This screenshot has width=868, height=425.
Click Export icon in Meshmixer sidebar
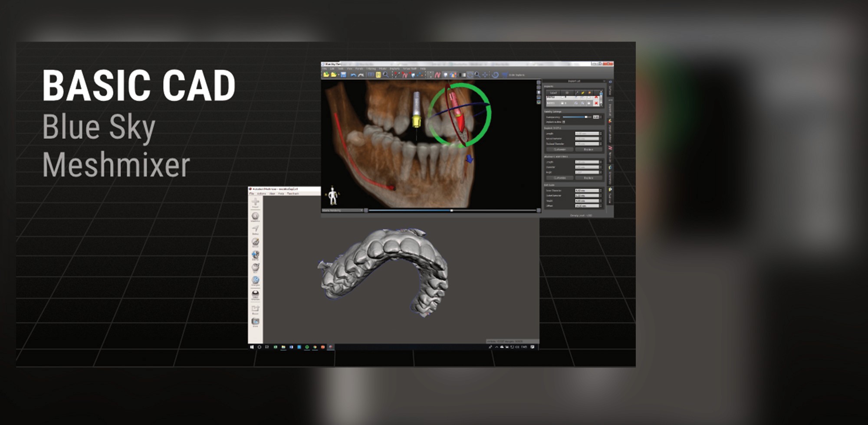[x=255, y=310]
